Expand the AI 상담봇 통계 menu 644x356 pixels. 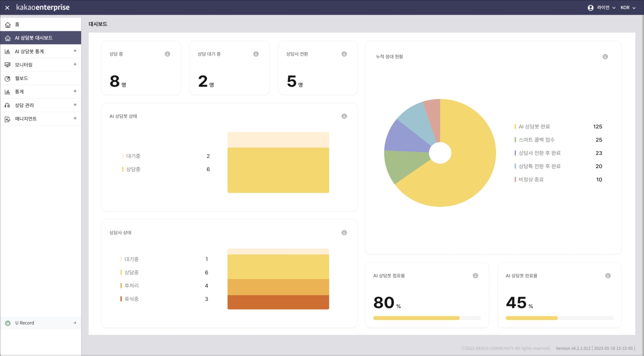pyautogui.click(x=75, y=51)
